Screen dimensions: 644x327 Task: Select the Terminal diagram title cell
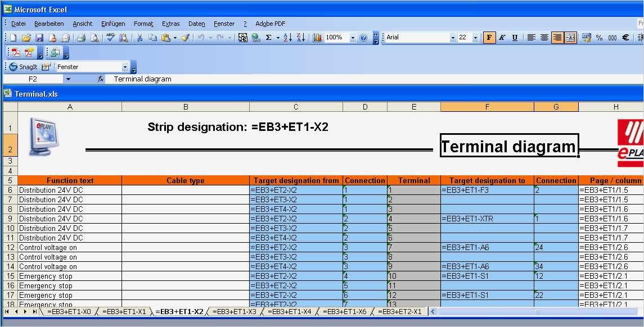pos(509,146)
